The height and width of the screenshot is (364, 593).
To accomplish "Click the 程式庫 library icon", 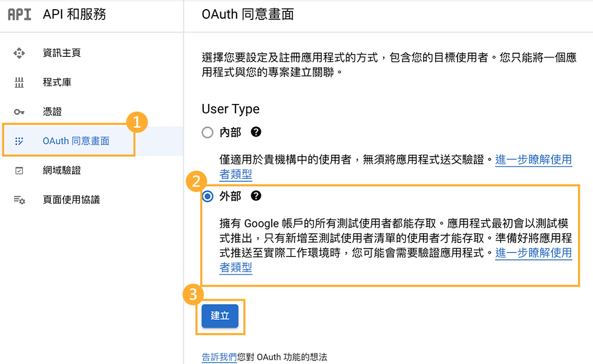I will pyautogui.click(x=19, y=82).
